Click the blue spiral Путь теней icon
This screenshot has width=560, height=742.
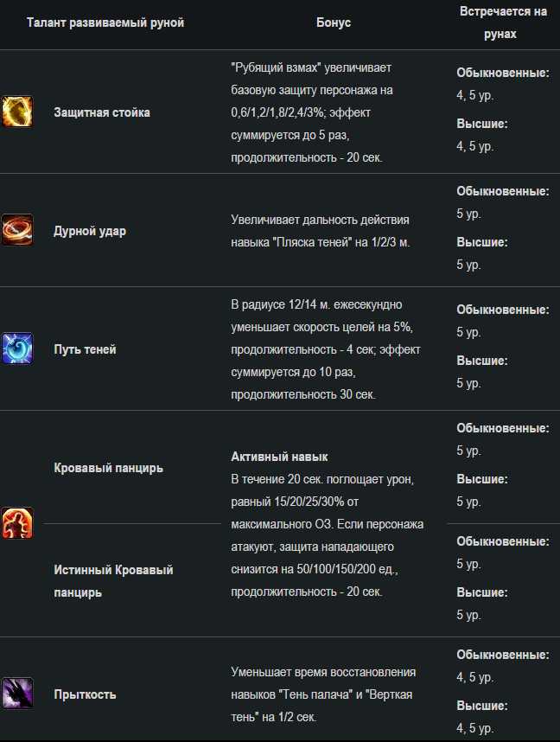17,349
